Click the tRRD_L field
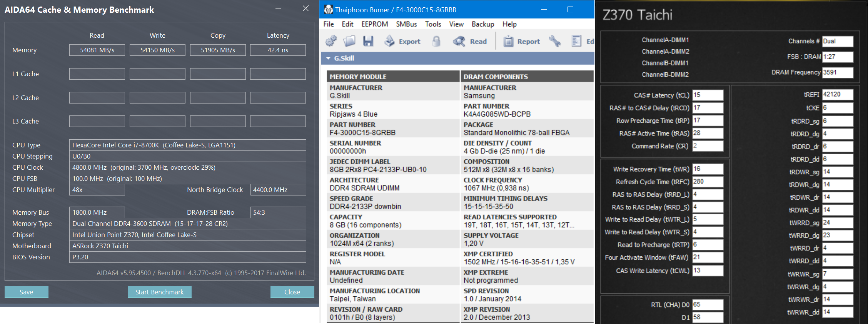The image size is (868, 324). [x=708, y=194]
